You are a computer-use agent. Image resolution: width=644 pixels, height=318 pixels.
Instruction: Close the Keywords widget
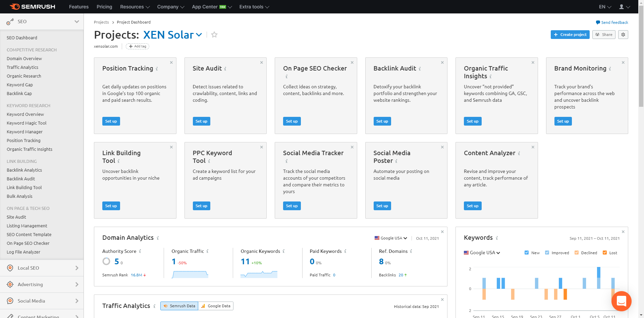pyautogui.click(x=623, y=232)
